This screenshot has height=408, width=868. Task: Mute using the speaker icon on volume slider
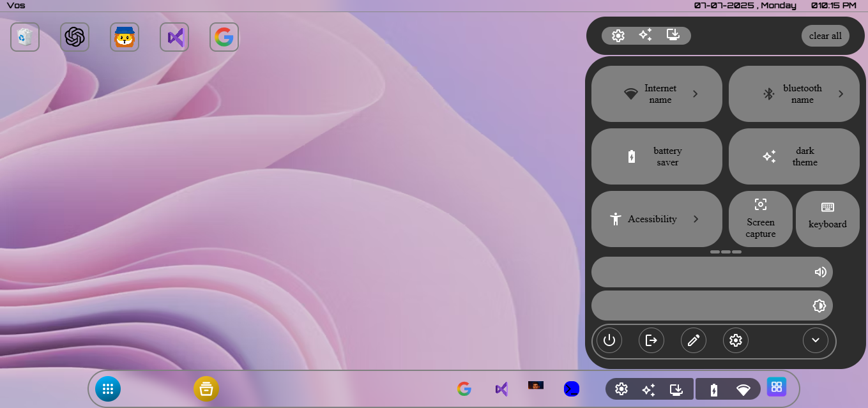tap(821, 272)
